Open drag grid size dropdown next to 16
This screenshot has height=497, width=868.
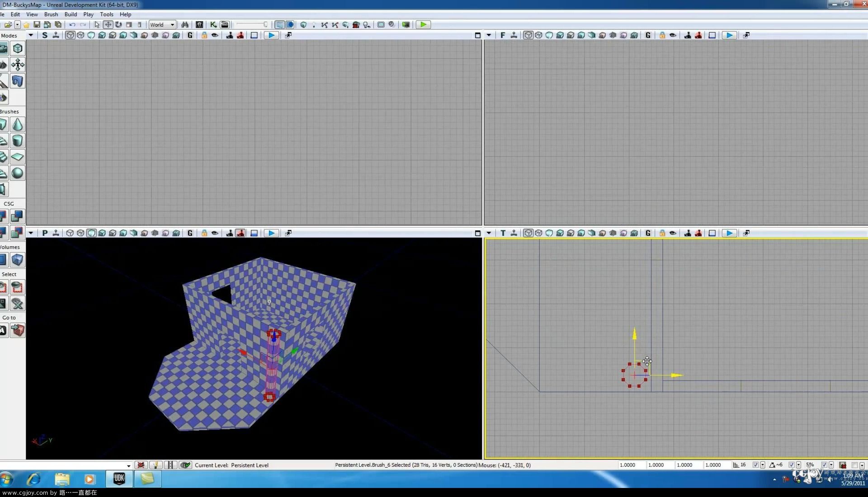click(763, 465)
